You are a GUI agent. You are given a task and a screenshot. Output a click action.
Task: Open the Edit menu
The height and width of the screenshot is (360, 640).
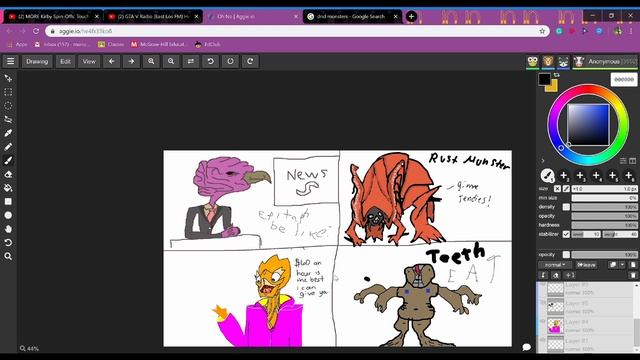65,61
